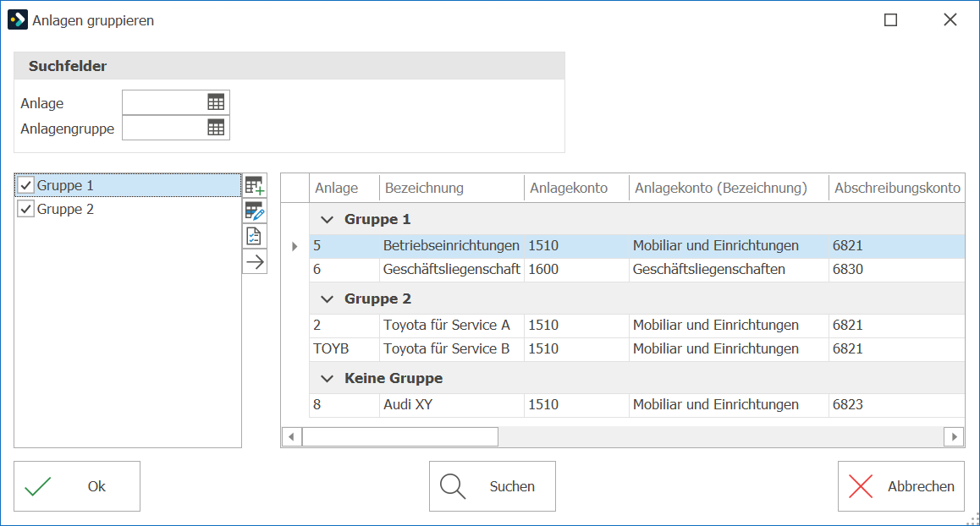The height and width of the screenshot is (526, 980).
Task: Select the Toyota für Service B cell
Action: coord(451,349)
